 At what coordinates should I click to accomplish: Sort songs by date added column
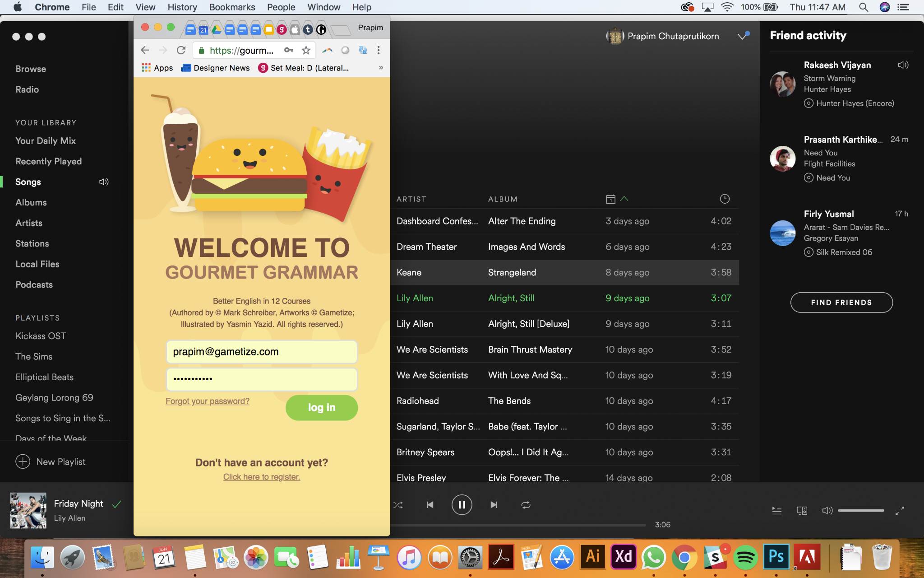click(617, 199)
